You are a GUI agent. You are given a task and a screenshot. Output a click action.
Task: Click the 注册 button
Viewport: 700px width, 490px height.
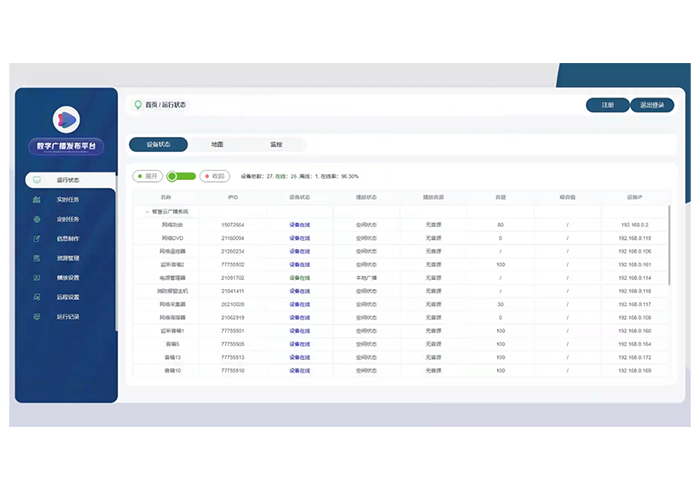607,104
